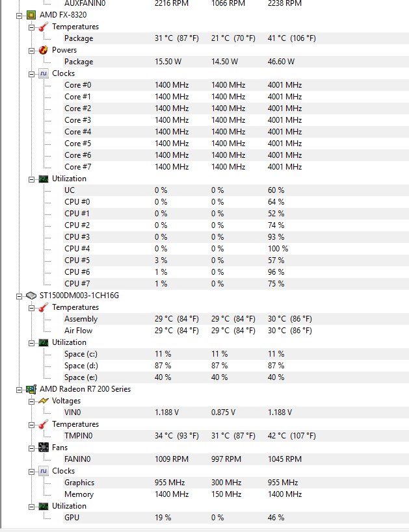
Task: Click the AMD FX-8320 processor chip icon
Action: click(31, 15)
